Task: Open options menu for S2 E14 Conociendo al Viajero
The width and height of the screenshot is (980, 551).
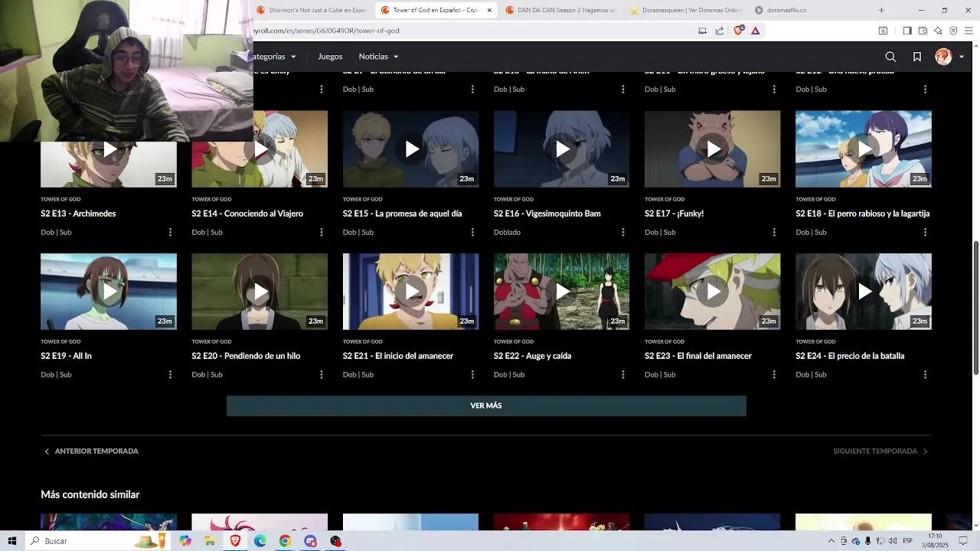Action: 321,232
